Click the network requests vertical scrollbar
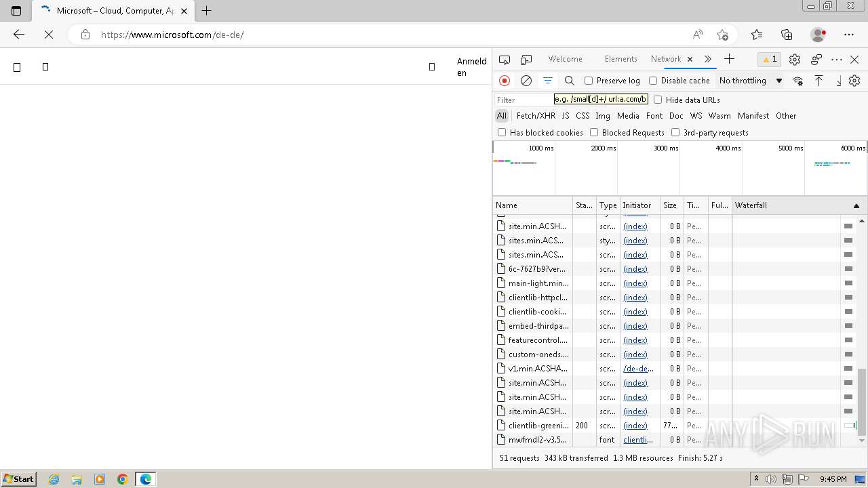Screen dimensions: 868x488 pos(862,402)
